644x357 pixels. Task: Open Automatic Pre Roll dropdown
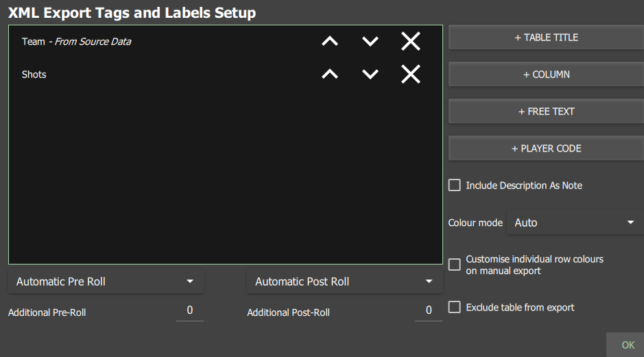click(106, 282)
